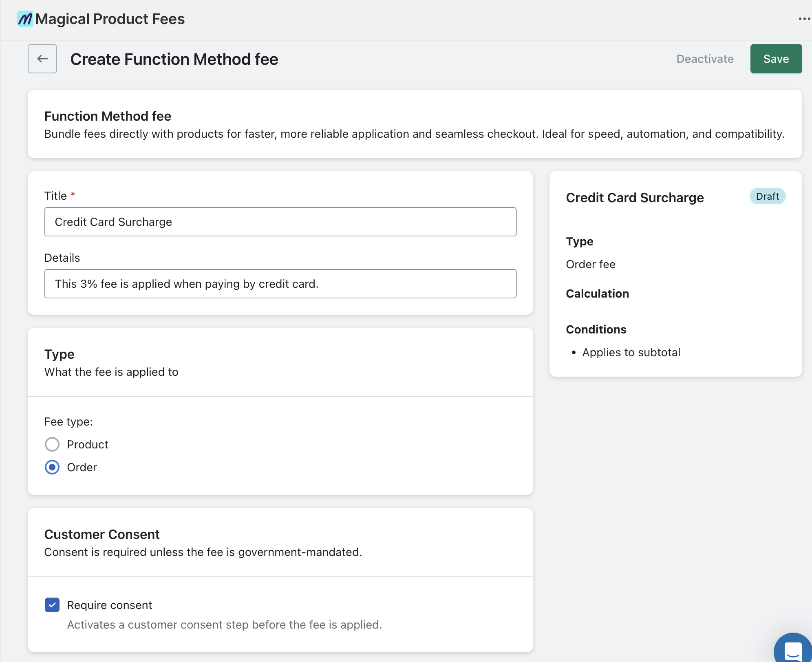Select the Product fee type
Screen dimensions: 812x662
[x=52, y=444]
